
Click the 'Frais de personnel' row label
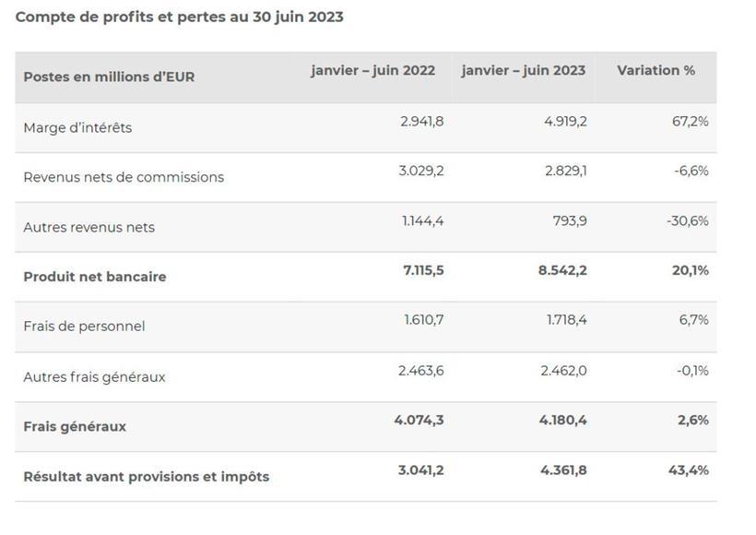click(84, 326)
